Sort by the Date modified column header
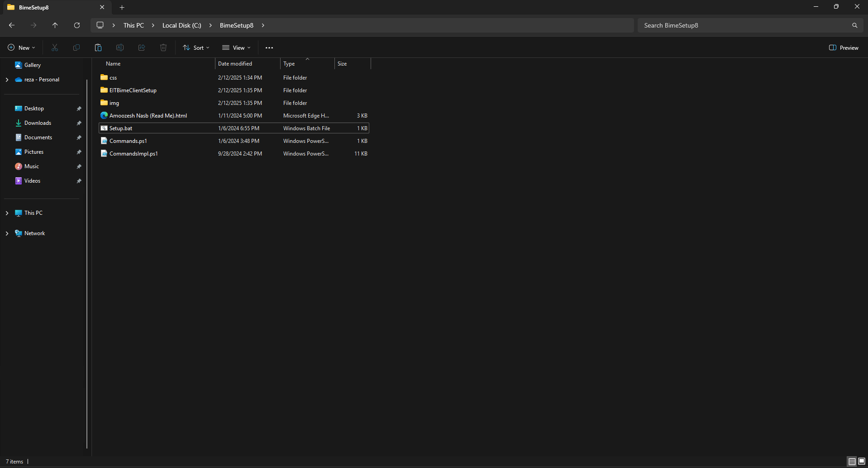Image resolution: width=868 pixels, height=468 pixels. pos(235,64)
